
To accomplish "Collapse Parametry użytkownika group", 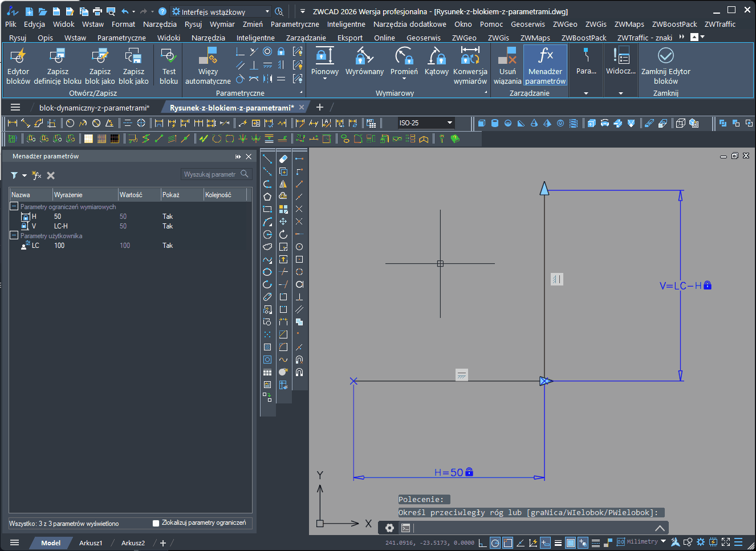I will click(x=14, y=235).
